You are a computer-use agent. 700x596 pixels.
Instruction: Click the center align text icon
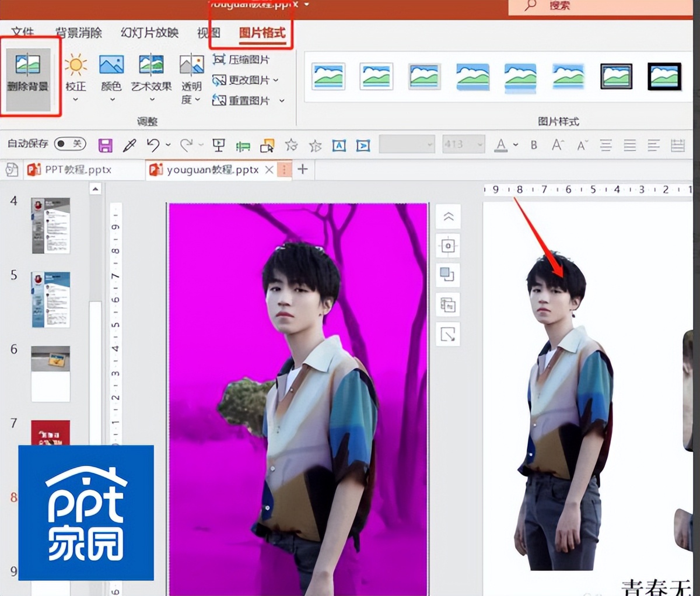pyautogui.click(x=606, y=145)
